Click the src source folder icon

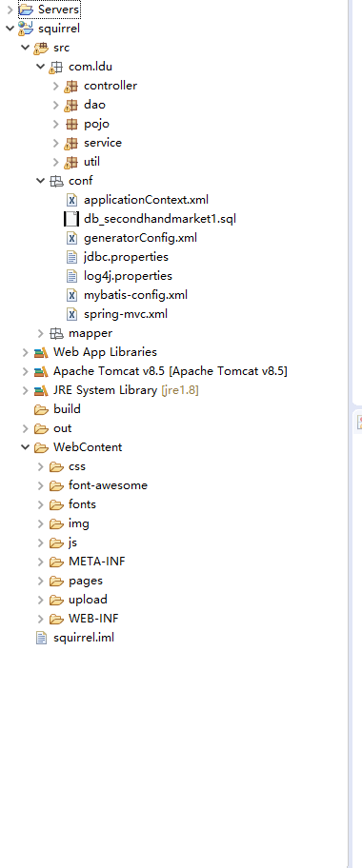42,48
